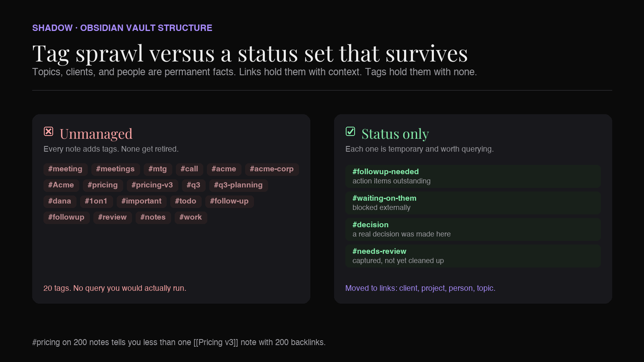Click the #decision status row
This screenshot has width=644, height=362.
tap(473, 229)
